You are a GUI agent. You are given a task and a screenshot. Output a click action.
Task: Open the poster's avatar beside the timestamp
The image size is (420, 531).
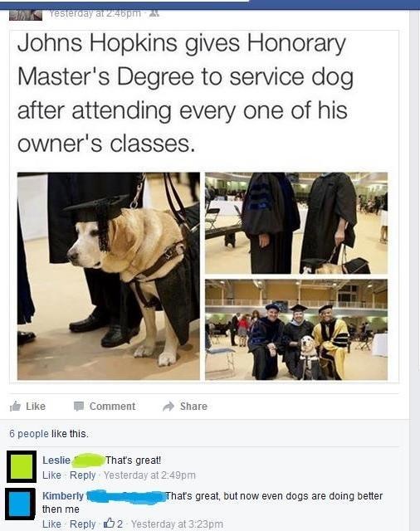click(26, 15)
